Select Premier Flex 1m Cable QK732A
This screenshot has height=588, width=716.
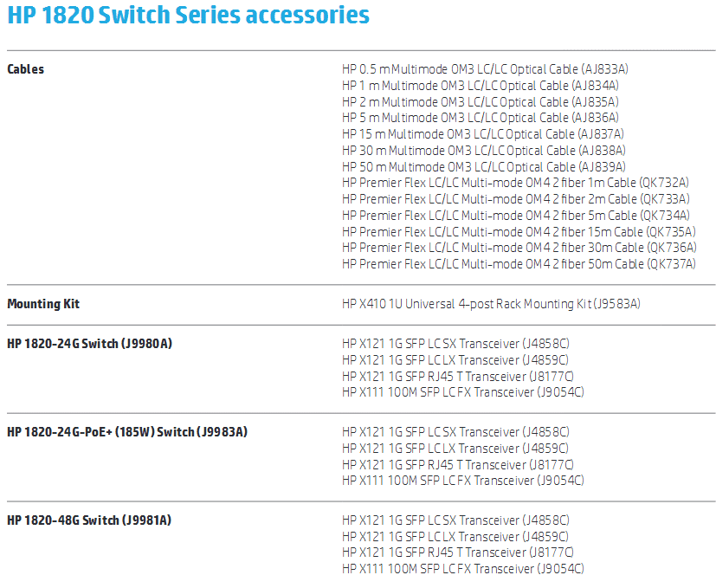pos(515,183)
